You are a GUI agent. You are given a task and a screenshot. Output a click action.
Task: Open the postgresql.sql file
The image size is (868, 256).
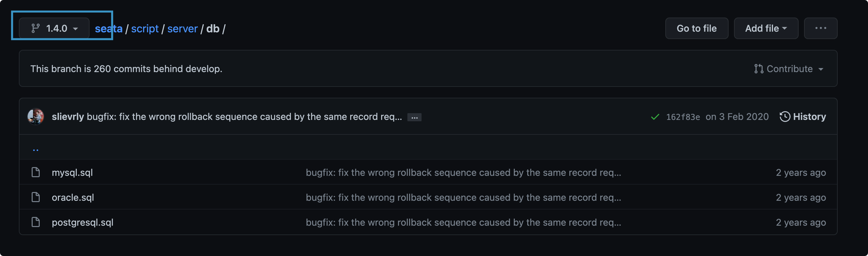(x=82, y=222)
